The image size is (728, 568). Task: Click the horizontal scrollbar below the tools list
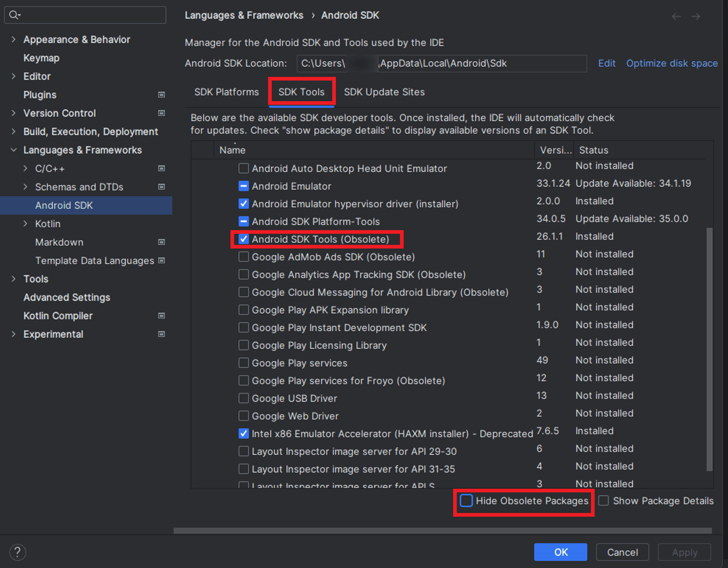(443, 531)
